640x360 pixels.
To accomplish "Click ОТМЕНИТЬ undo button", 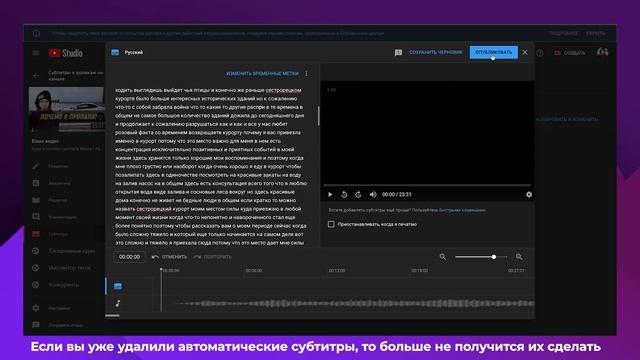I will pyautogui.click(x=170, y=257).
